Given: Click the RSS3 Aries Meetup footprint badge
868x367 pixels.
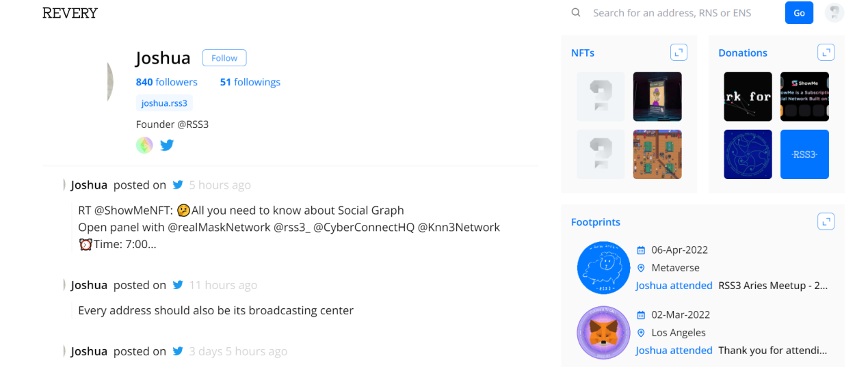Looking at the screenshot, I should [603, 268].
